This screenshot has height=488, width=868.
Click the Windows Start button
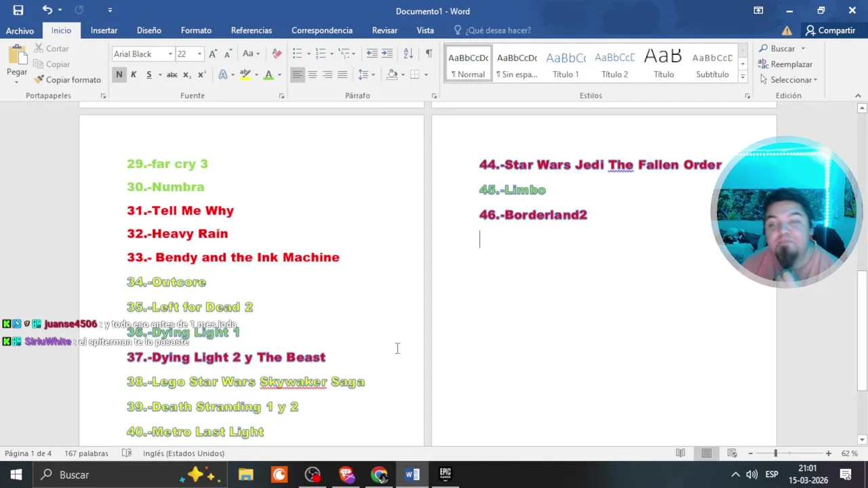pyautogui.click(x=16, y=474)
